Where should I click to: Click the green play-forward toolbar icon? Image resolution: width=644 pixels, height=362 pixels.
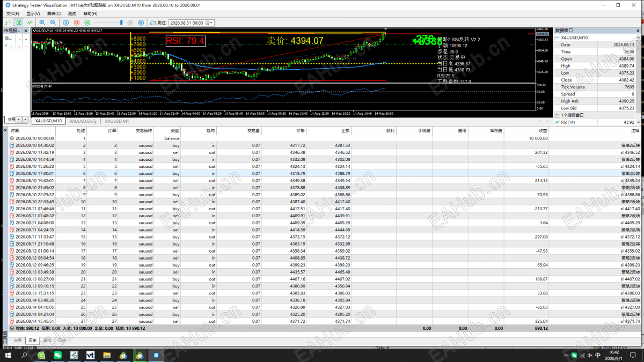(x=87, y=23)
